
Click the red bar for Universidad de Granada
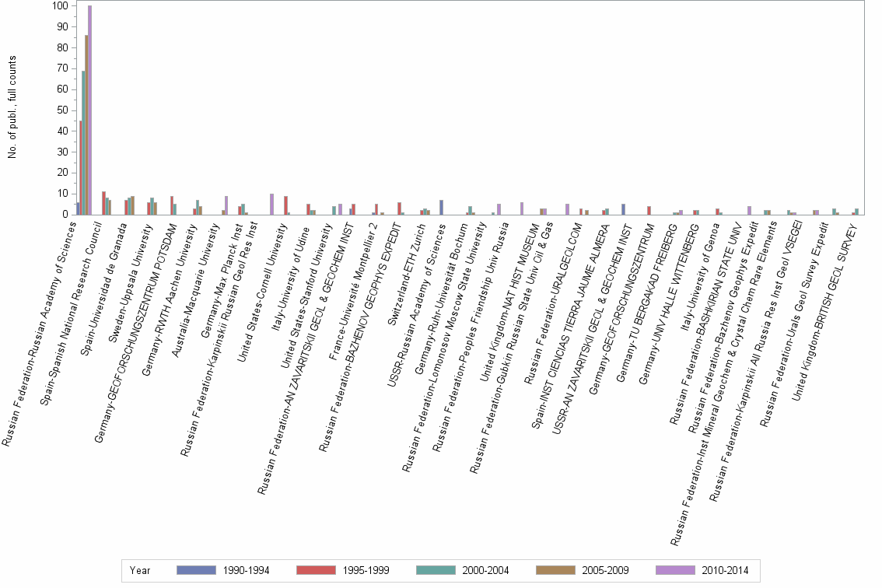click(x=126, y=208)
